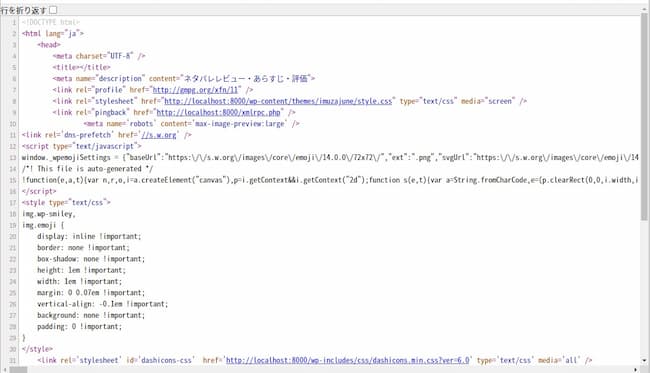
Task: Click the 'This file is auto-generated' comment
Action: click(x=87, y=169)
